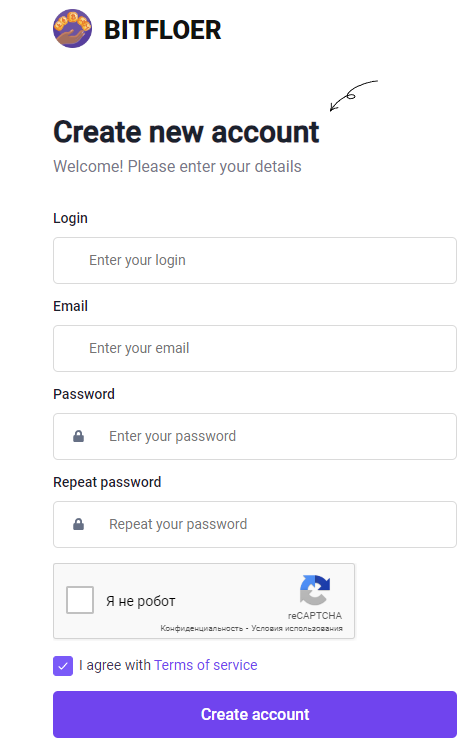
Task: Click the lock icon in Password field
Action: pos(78,436)
